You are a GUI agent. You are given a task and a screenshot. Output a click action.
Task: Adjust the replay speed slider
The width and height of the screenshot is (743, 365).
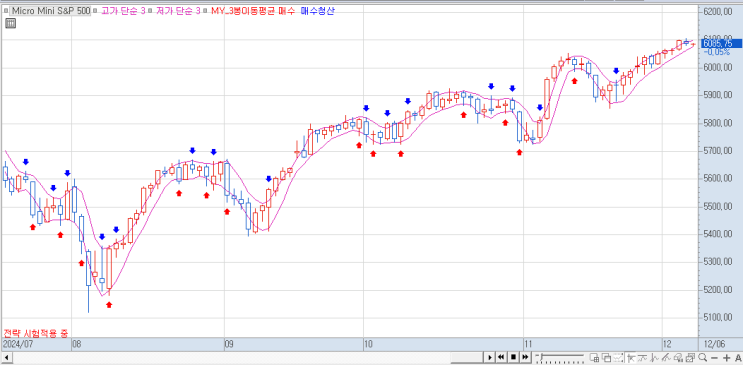560,357
